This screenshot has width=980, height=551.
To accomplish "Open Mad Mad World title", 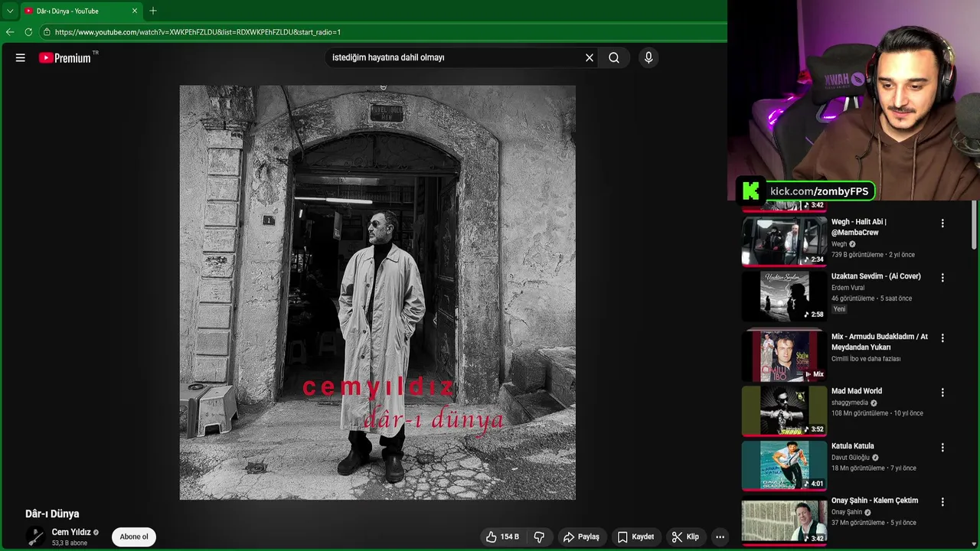I will pyautogui.click(x=857, y=391).
